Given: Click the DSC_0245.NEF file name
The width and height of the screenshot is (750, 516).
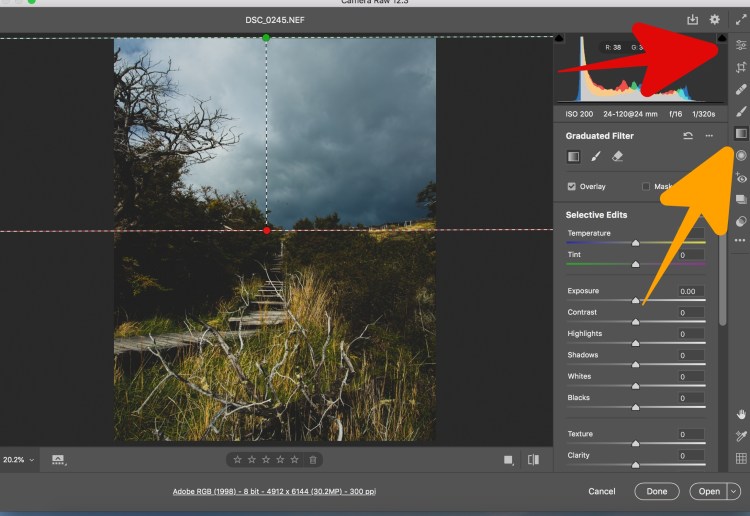Looking at the screenshot, I should coord(275,20).
